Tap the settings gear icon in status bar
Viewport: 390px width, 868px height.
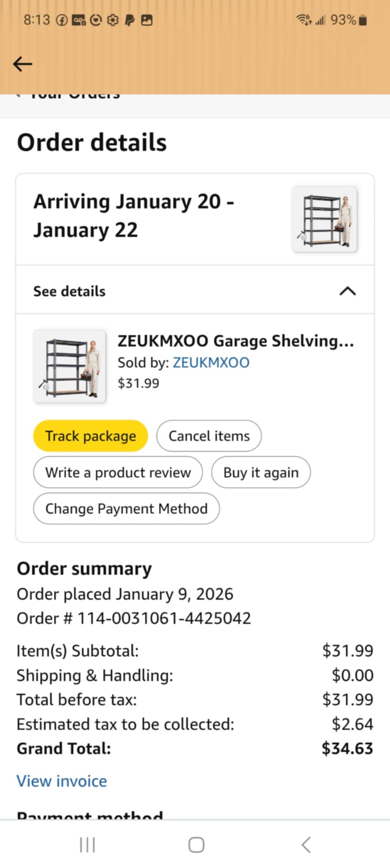[113, 20]
